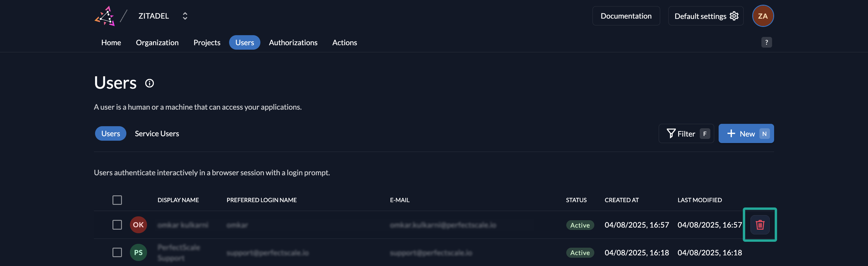This screenshot has width=868, height=266.
Task: Click the question mark help icon
Action: (x=766, y=43)
